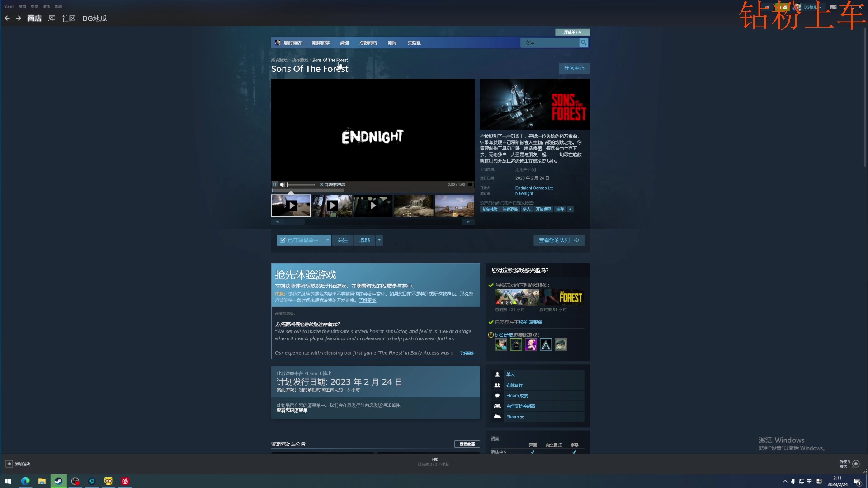Click the magnifier search icon

tap(584, 42)
